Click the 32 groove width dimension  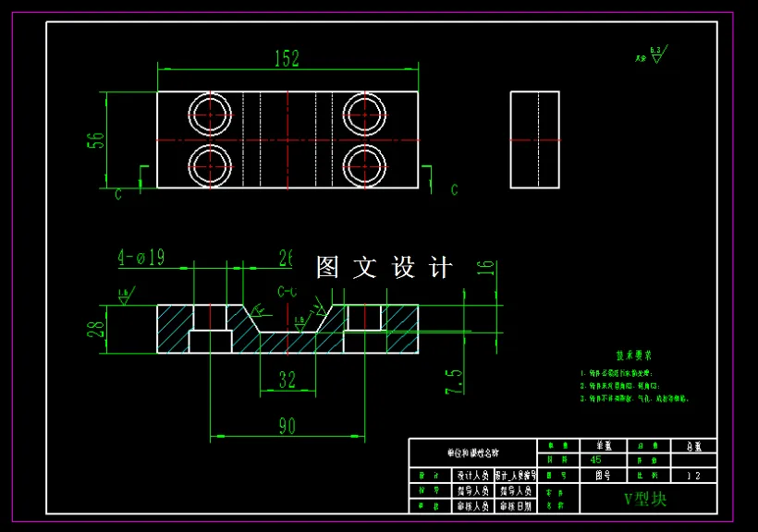tap(287, 380)
